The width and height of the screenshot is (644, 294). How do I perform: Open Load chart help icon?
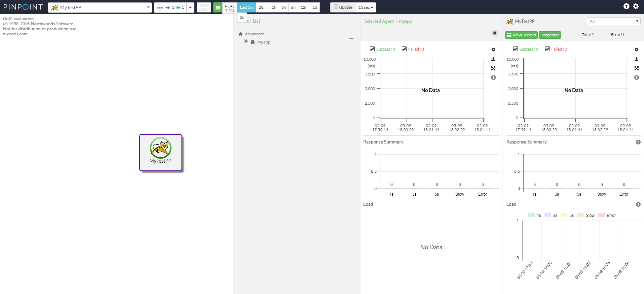pyautogui.click(x=638, y=204)
